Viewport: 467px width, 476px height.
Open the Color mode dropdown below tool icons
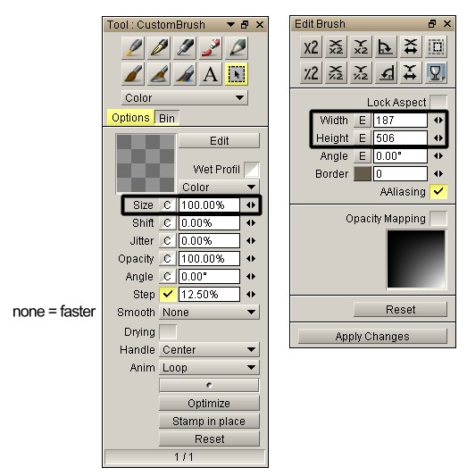pos(185,97)
